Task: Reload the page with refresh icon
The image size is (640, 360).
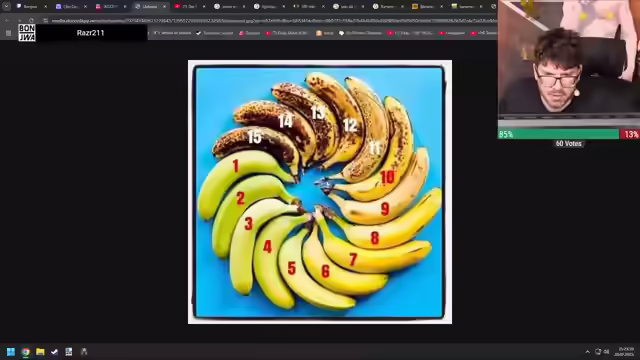Action: (x=31, y=20)
